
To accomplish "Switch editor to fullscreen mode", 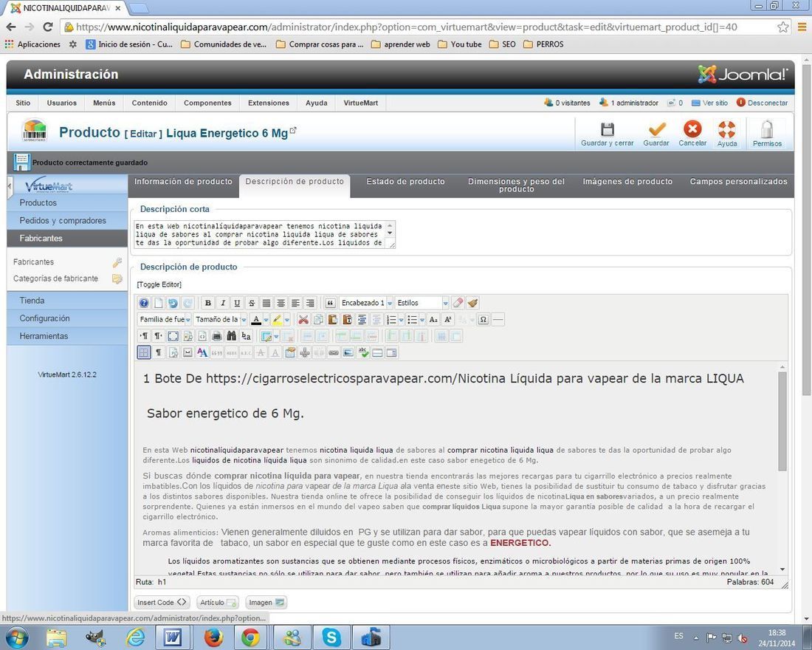I will (173, 336).
